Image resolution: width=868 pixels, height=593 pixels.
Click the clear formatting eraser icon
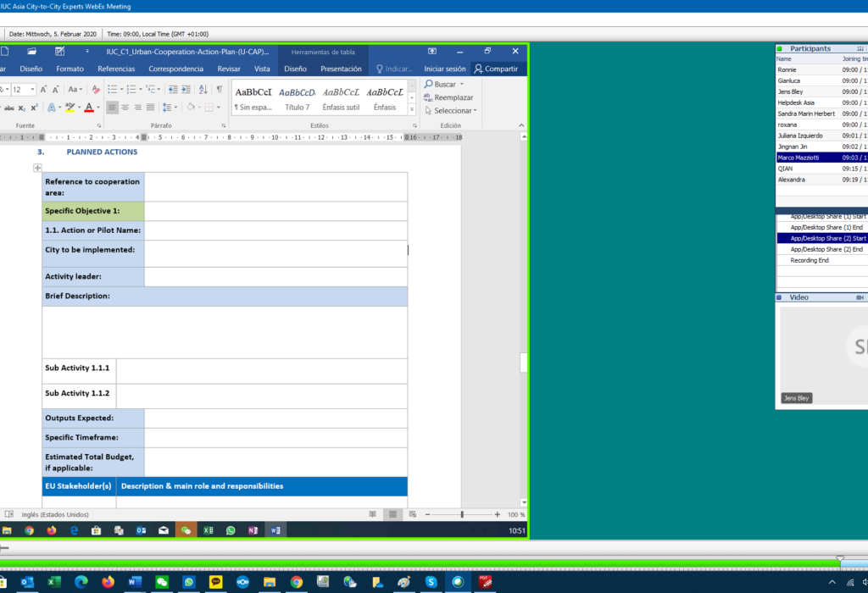[94, 89]
